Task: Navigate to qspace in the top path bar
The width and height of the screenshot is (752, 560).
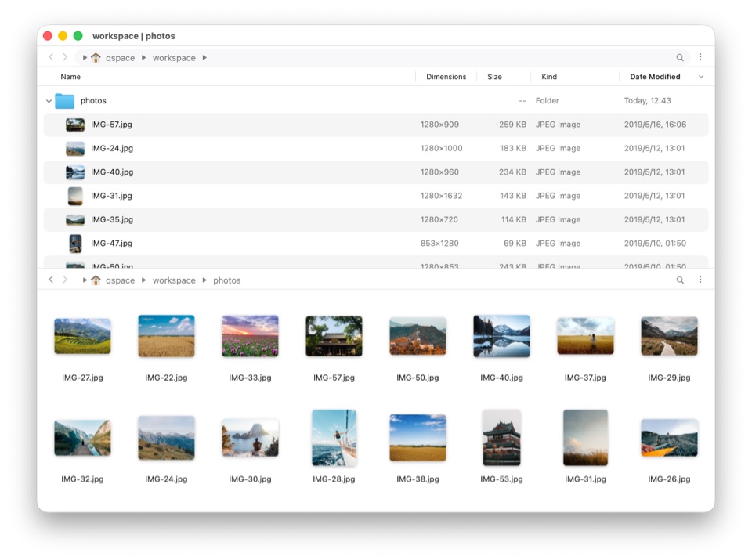Action: pos(120,58)
